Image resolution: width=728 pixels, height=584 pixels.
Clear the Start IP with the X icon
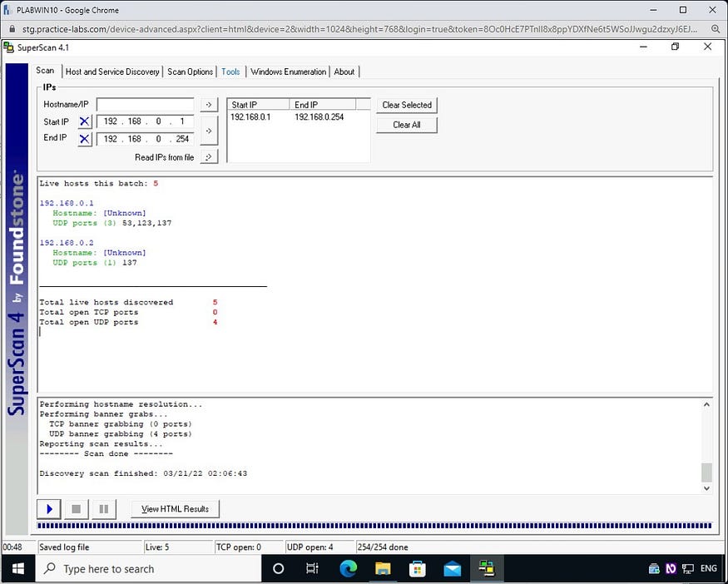(x=85, y=121)
